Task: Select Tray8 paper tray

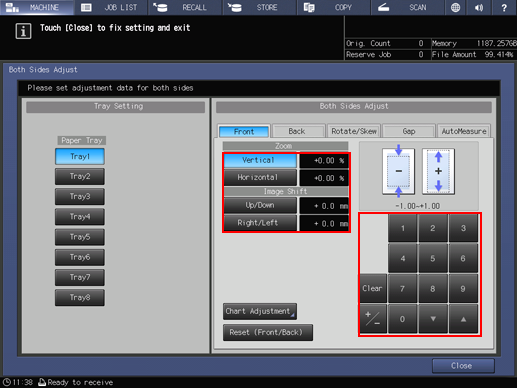Action: [80, 297]
